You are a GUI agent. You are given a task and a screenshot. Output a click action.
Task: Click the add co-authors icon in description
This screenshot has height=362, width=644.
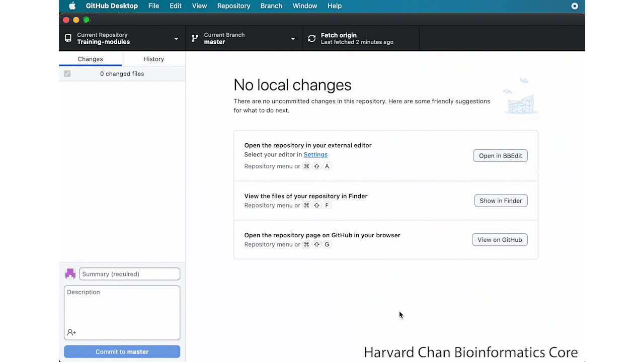click(71, 332)
